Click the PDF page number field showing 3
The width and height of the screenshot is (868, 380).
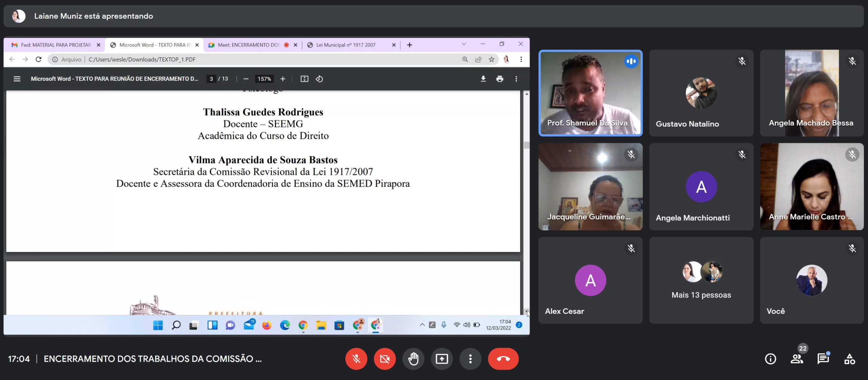(x=211, y=79)
